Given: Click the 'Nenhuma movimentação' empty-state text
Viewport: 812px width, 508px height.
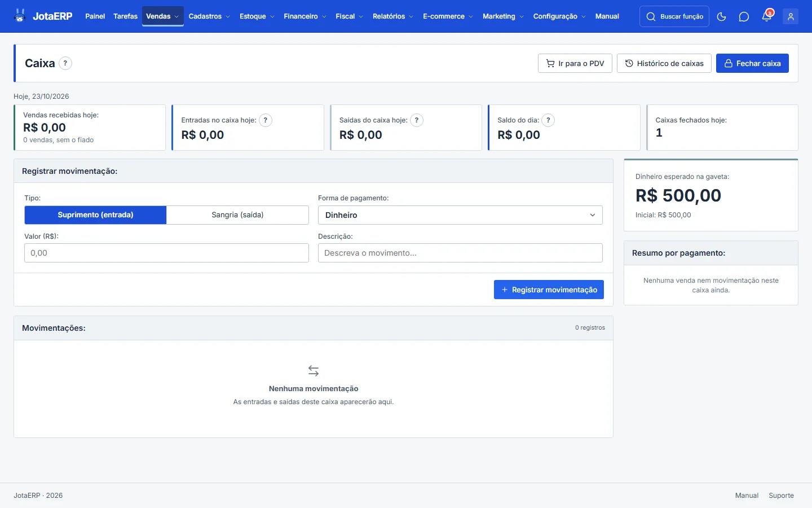Looking at the screenshot, I should pos(314,388).
